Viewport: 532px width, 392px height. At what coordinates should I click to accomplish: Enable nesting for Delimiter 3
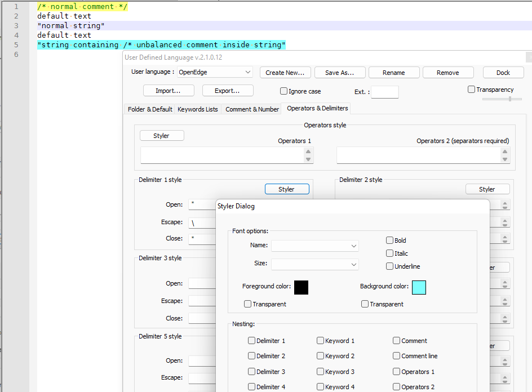point(251,372)
